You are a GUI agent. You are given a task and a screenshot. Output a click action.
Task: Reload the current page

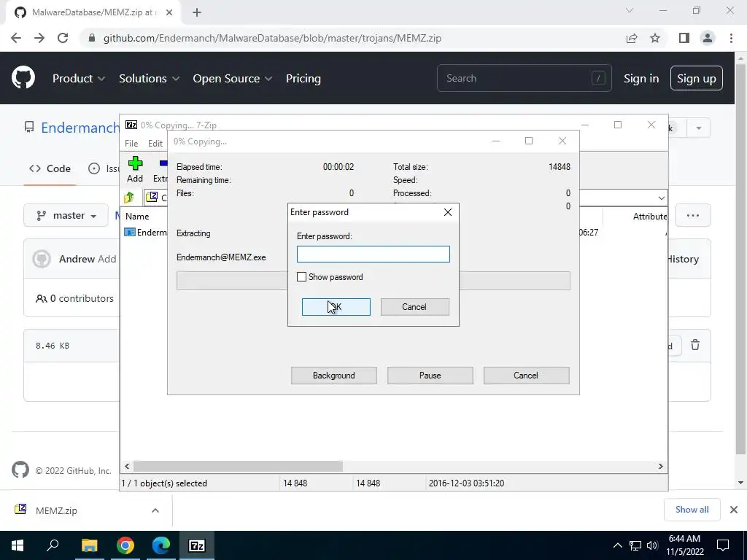coord(63,38)
